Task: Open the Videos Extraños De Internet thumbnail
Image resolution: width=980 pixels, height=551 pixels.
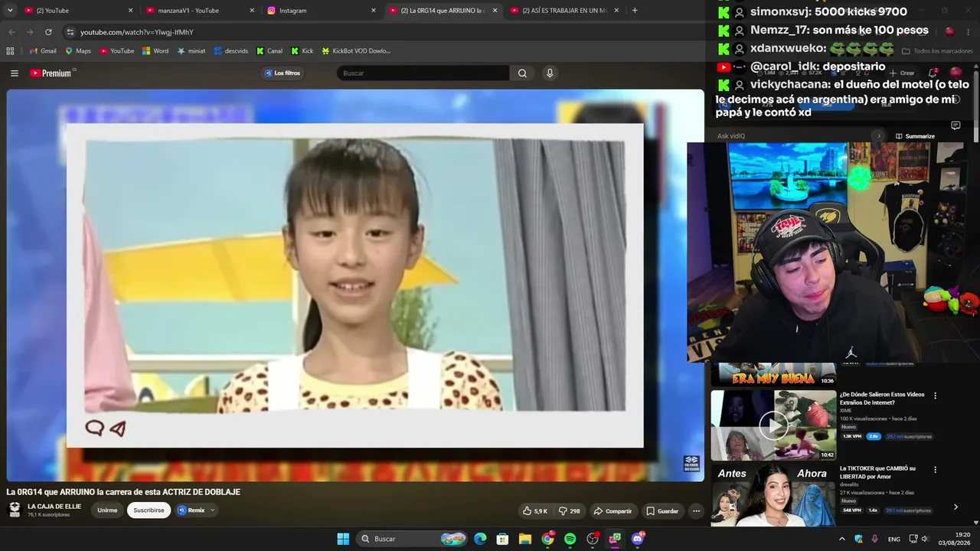Action: 773,425
